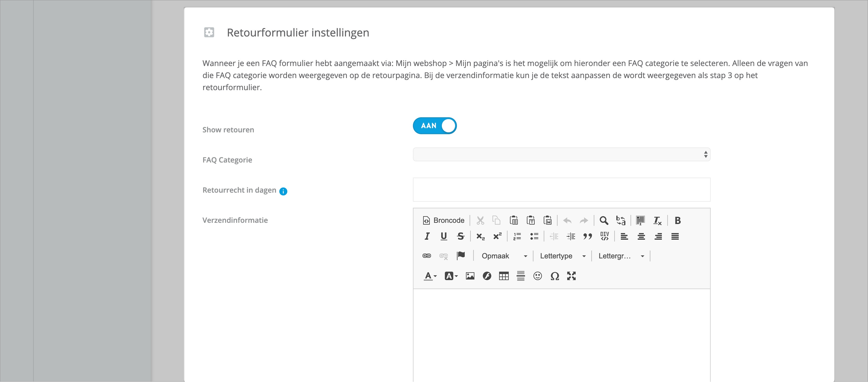Click Paste as plain text icon
Screen dimensions: 868x382
click(x=531, y=220)
